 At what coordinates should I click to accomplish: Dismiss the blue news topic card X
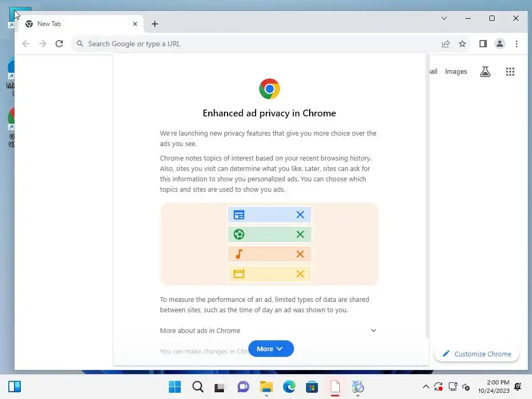300,215
